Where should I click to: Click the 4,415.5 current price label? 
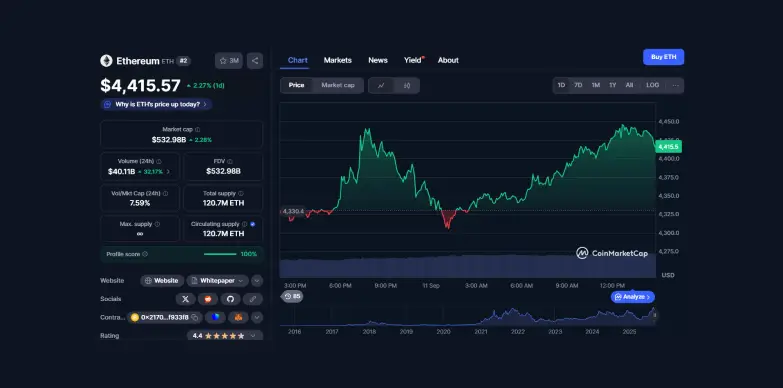(x=668, y=147)
